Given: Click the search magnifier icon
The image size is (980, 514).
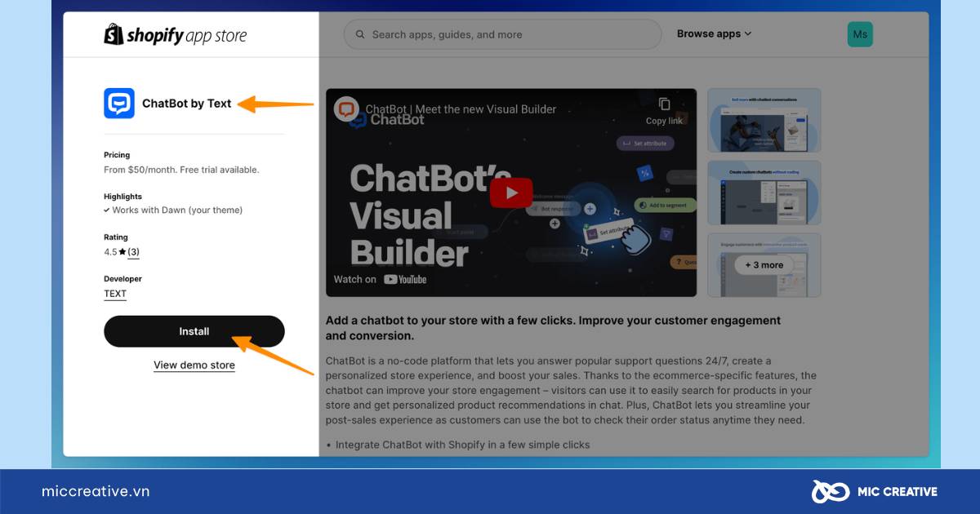Looking at the screenshot, I should pyautogui.click(x=360, y=34).
